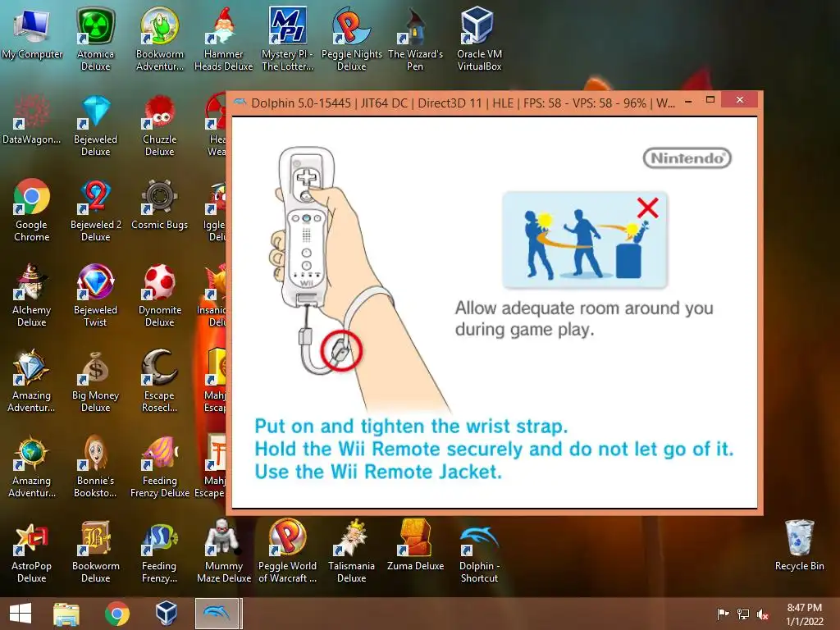Open network status tray icon
840x630 pixels.
tap(743, 614)
